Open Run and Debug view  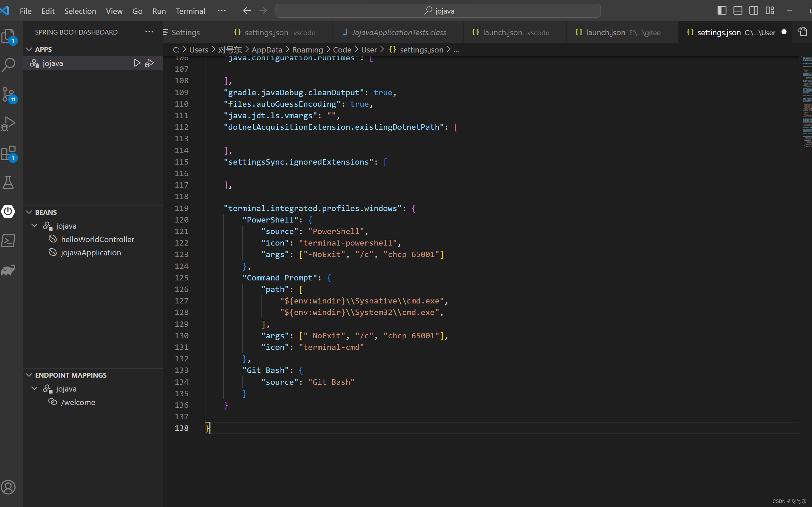pos(8,124)
